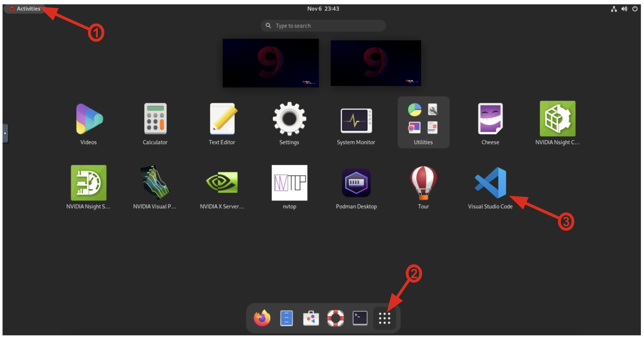Image resolution: width=644 pixels, height=339 pixels.
Task: Open Podman Desktop application
Action: click(356, 183)
